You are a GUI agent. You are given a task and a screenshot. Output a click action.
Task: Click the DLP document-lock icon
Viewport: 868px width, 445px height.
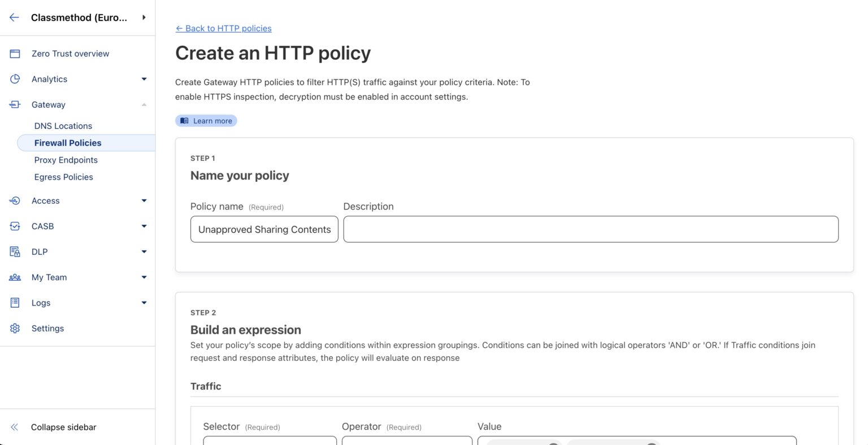tap(15, 251)
